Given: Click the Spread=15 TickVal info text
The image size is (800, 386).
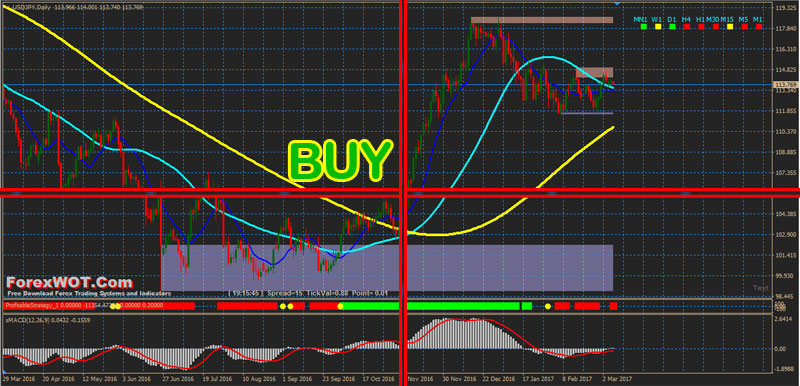Looking at the screenshot, I should [308, 294].
